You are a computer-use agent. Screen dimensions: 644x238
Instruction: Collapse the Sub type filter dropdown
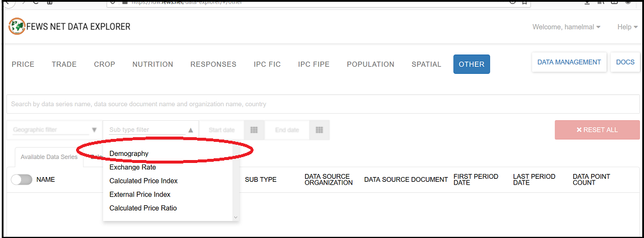click(191, 130)
